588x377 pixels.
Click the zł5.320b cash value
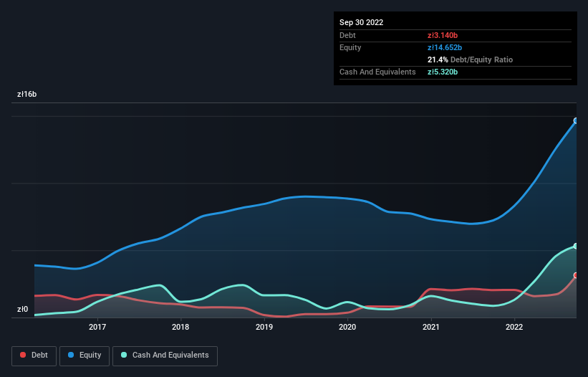443,72
